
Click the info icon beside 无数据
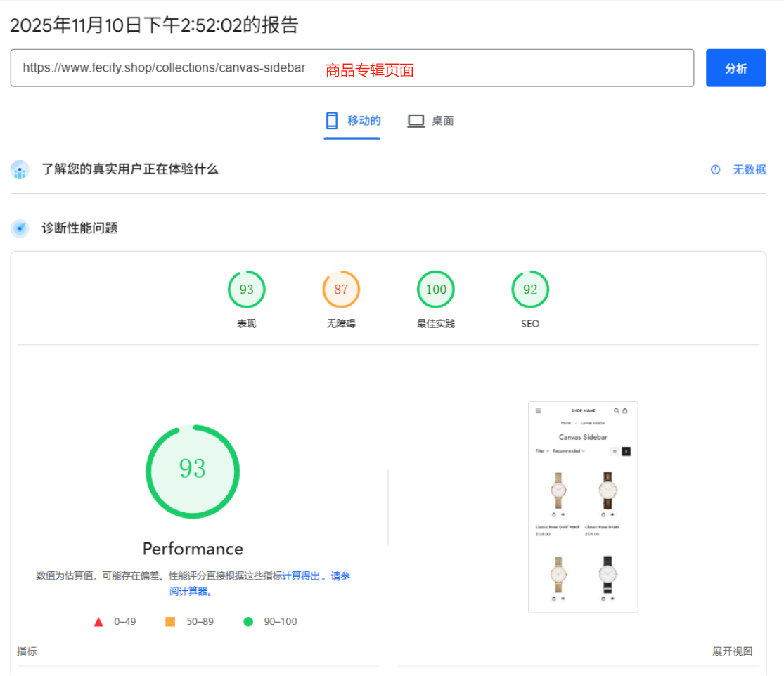click(x=715, y=169)
